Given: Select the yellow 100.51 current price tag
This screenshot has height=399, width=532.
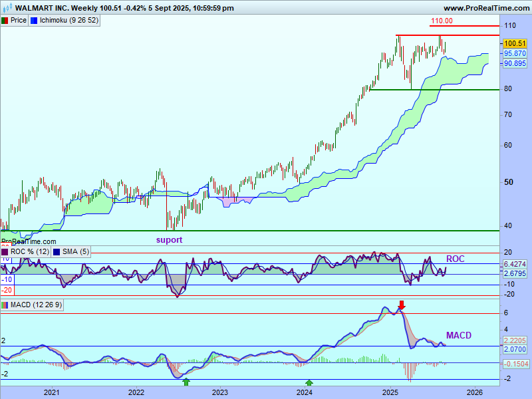Looking at the screenshot, I should point(515,43).
